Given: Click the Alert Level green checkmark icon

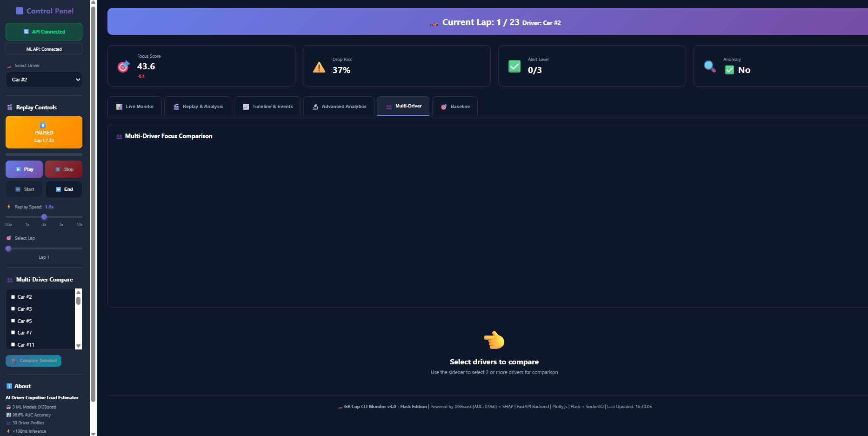Looking at the screenshot, I should click(x=514, y=67).
